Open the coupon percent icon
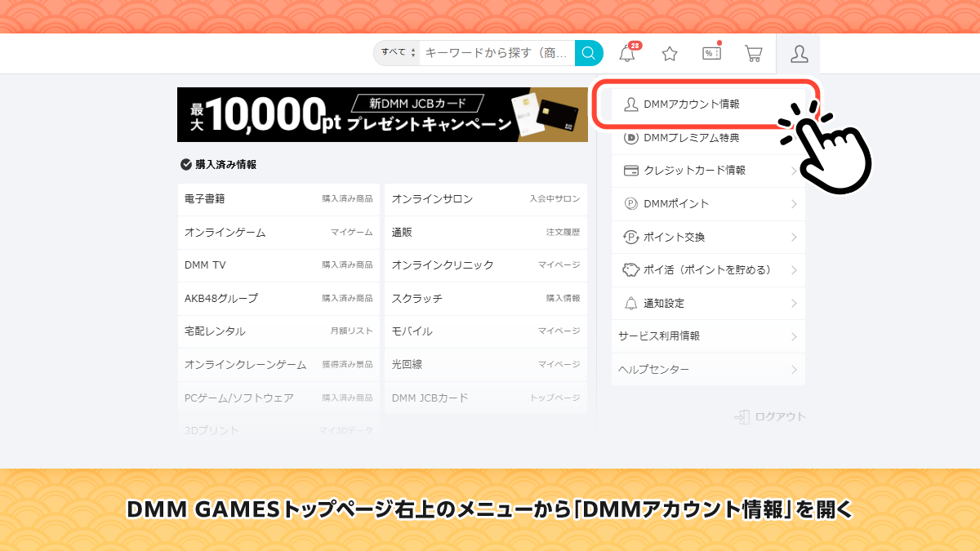This screenshot has height=551, width=980. [x=712, y=54]
